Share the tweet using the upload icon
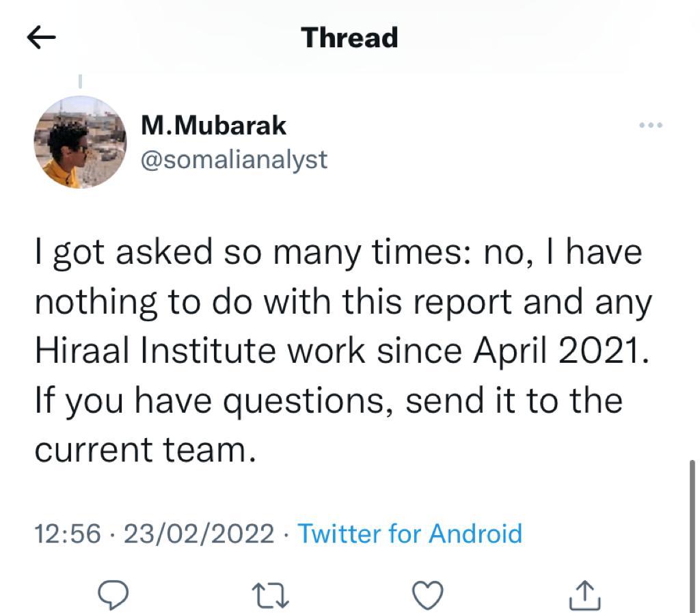Screen dimensions: 700x613 584,595
